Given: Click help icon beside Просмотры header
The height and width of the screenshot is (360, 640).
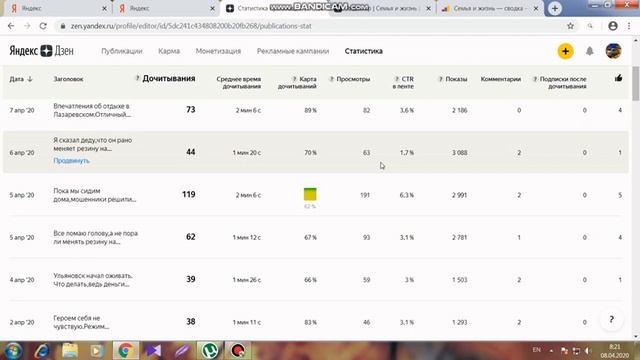Looking at the screenshot, I should pyautogui.click(x=331, y=79).
